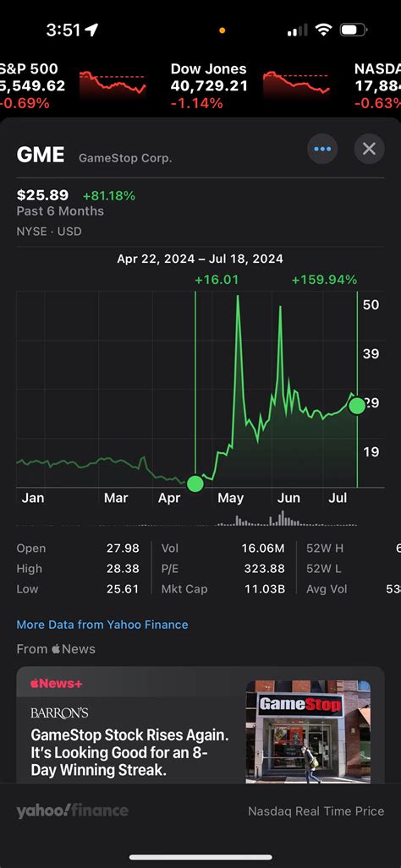Tap the High value 28.38
The height and width of the screenshot is (868, 401).
click(123, 569)
